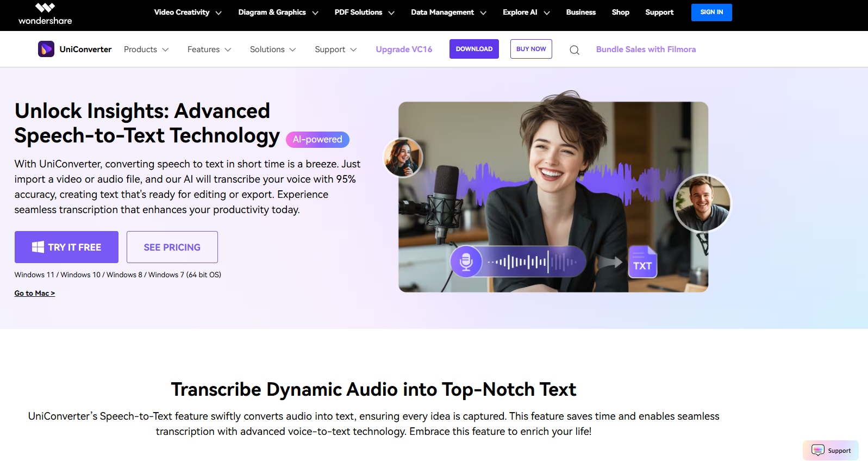Open Bundle Sales with Filmora link
The height and width of the screenshot is (461, 868).
646,49
